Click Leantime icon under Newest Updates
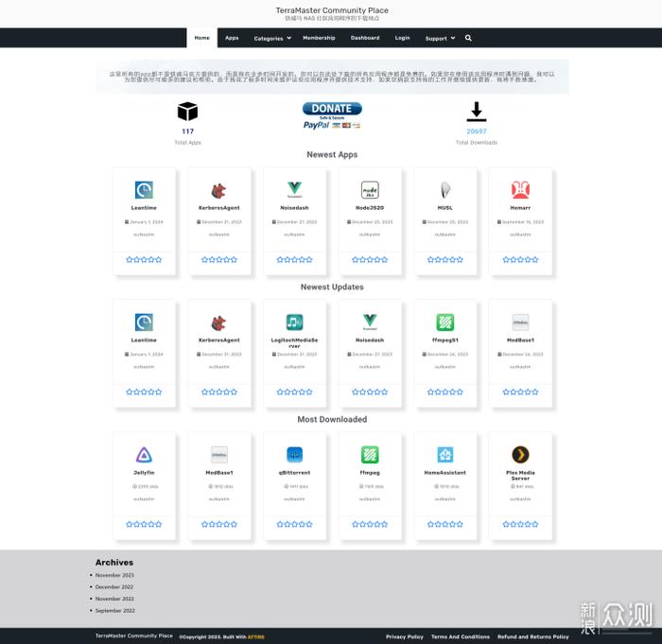Image resolution: width=662 pixels, height=644 pixels. 144,322
